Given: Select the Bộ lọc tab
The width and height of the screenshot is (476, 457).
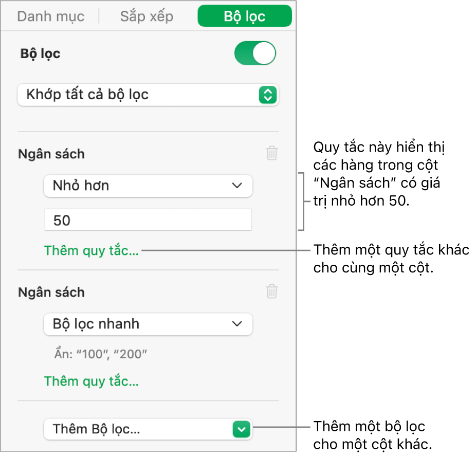Looking at the screenshot, I should tap(244, 16).
